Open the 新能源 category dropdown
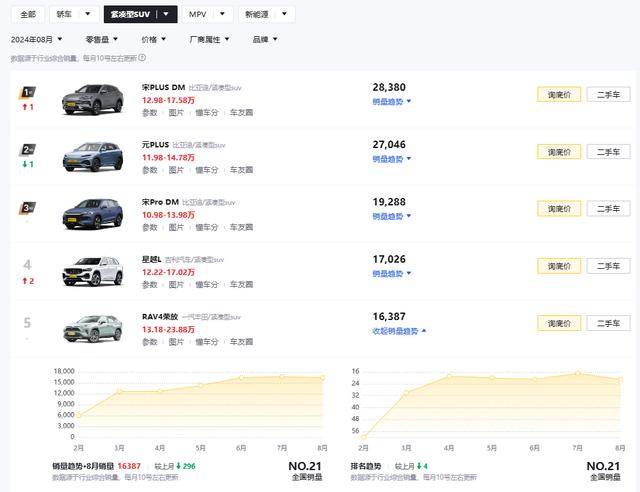This screenshot has height=492, width=640. [267, 14]
